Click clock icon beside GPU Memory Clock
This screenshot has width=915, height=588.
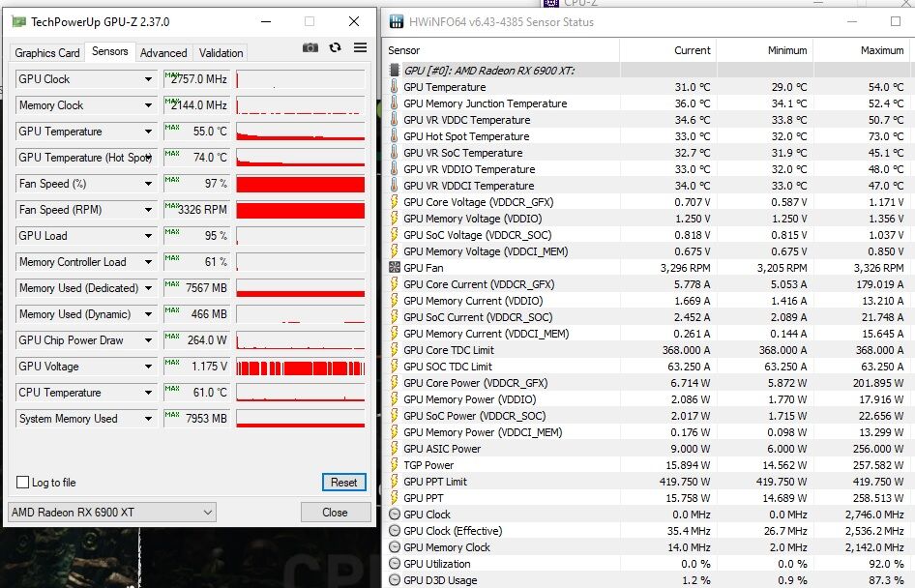[x=395, y=547]
